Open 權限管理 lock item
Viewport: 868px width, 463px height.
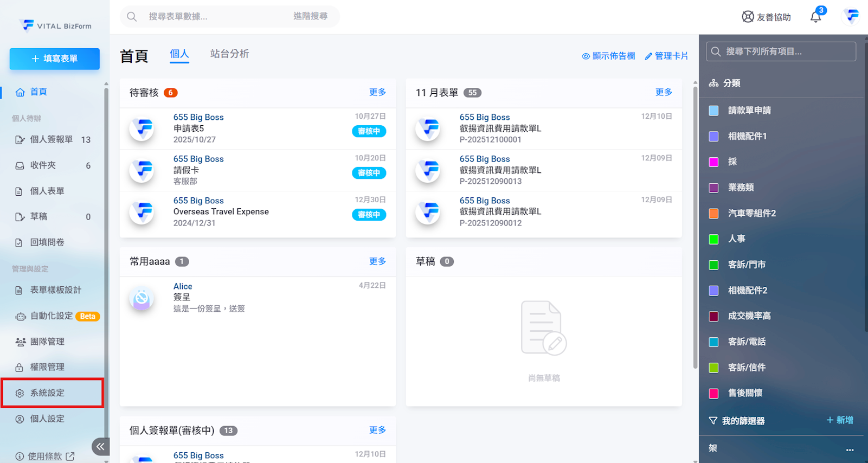point(47,367)
